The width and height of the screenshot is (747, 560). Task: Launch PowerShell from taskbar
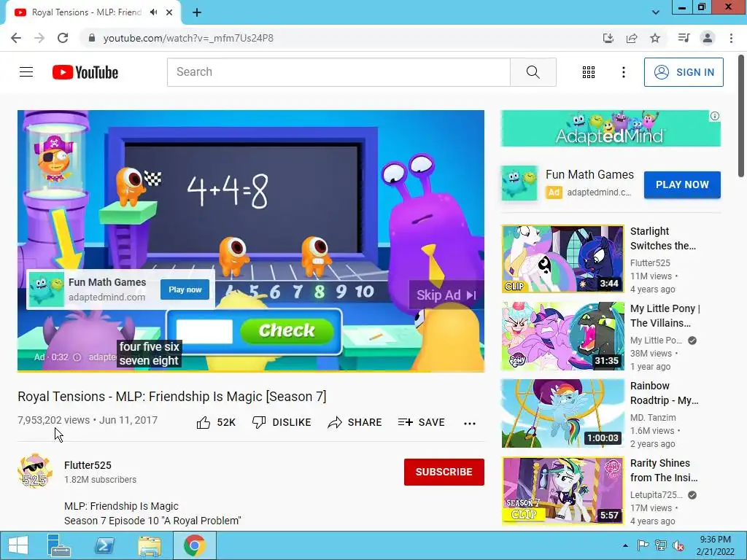pyautogui.click(x=104, y=545)
